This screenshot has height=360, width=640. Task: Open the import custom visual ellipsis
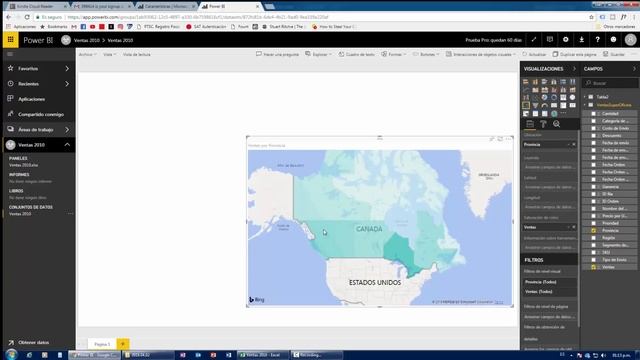coord(563,113)
